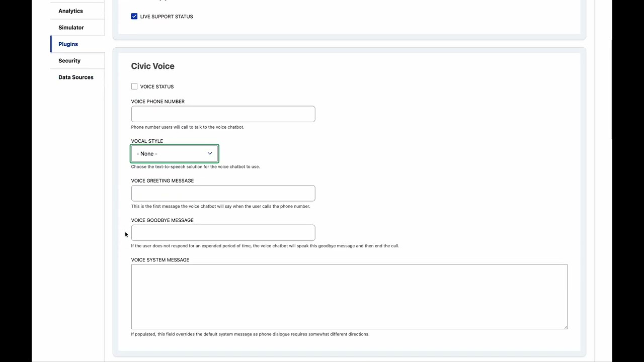Click the Voice Goodbye Message field

[x=223, y=233]
